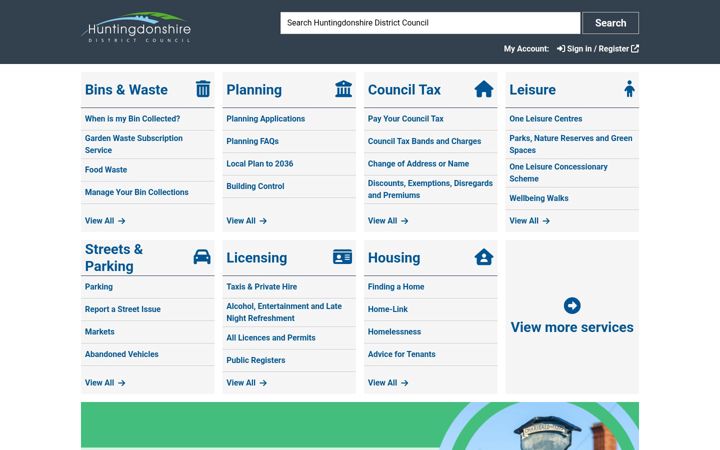The image size is (720, 450).
Task: Open Report a Street Issue
Action: [123, 309]
